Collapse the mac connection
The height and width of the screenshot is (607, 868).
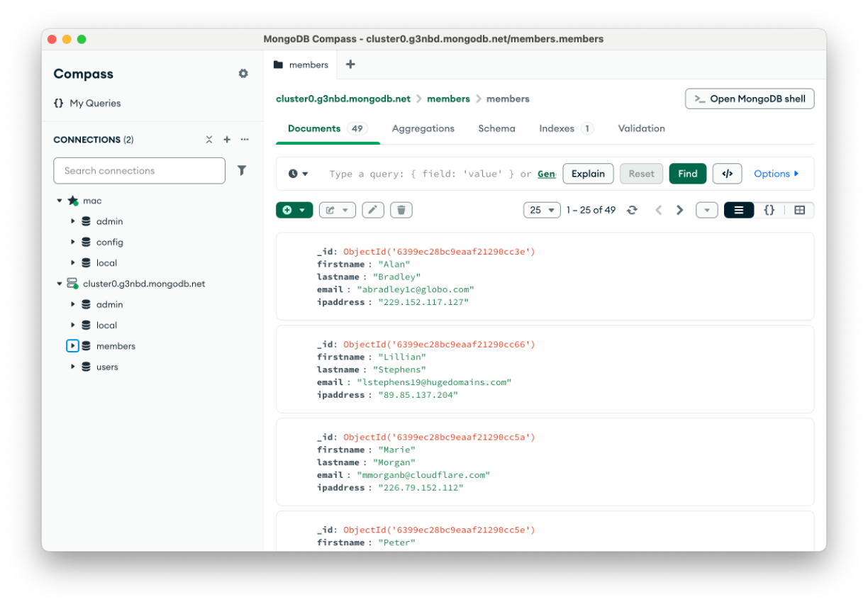tap(60, 201)
